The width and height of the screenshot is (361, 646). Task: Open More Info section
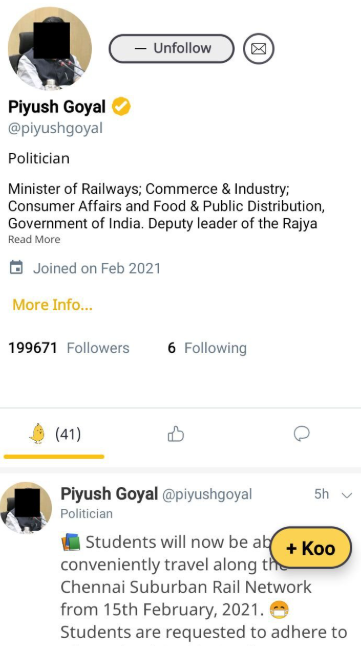pyautogui.click(x=52, y=305)
